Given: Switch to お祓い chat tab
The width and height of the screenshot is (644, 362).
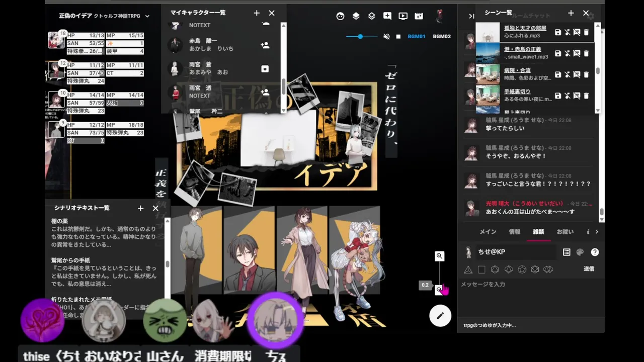Looking at the screenshot, I should (565, 232).
